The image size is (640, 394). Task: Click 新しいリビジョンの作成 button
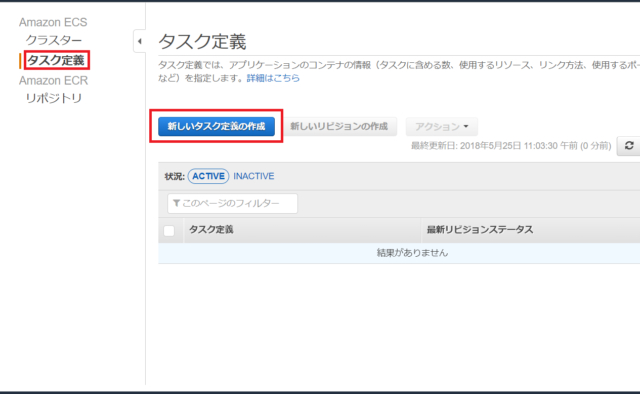click(339, 126)
